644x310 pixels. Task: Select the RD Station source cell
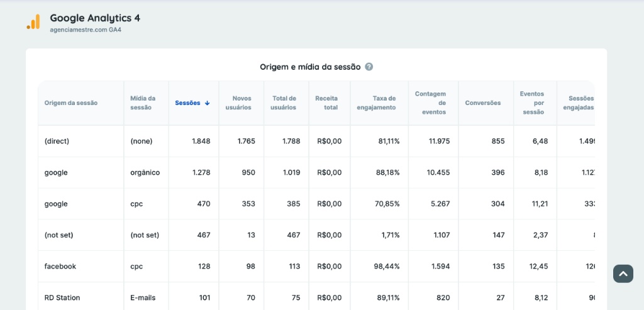tap(62, 297)
